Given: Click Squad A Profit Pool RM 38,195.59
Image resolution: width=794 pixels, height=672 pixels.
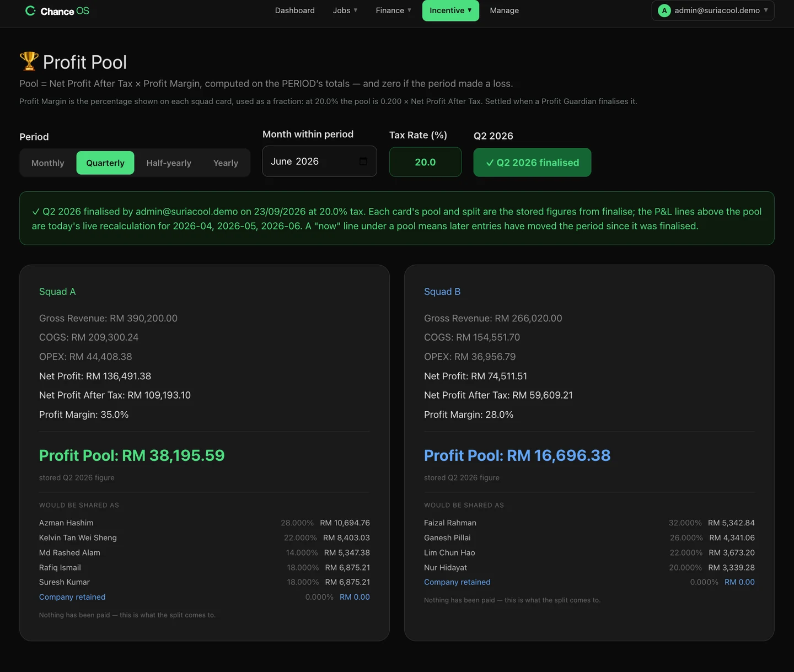Looking at the screenshot, I should pyautogui.click(x=132, y=455).
